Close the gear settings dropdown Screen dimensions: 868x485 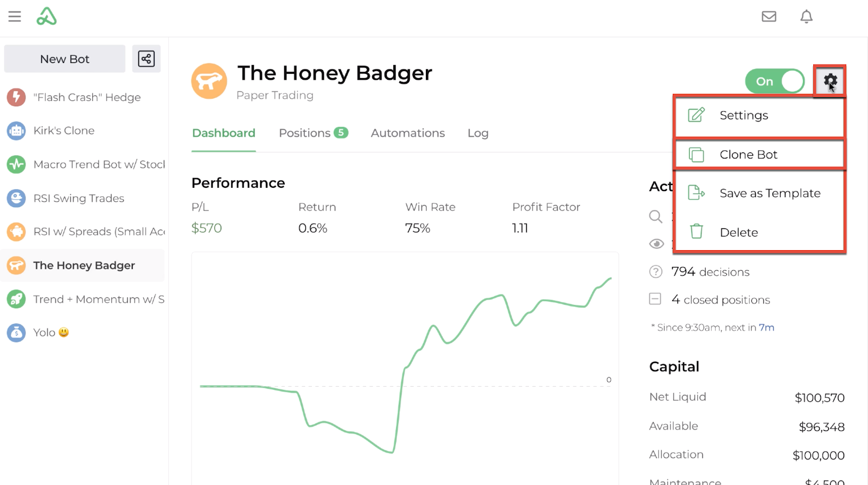830,81
